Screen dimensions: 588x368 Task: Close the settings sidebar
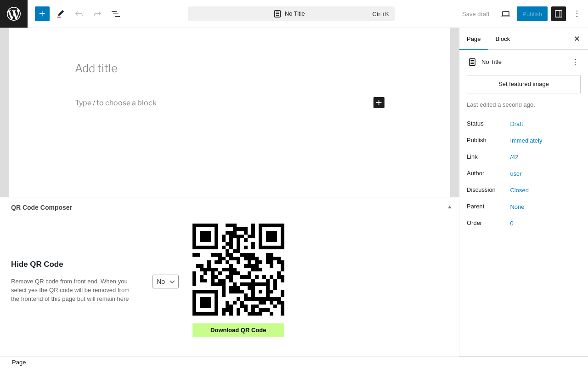pos(577,39)
